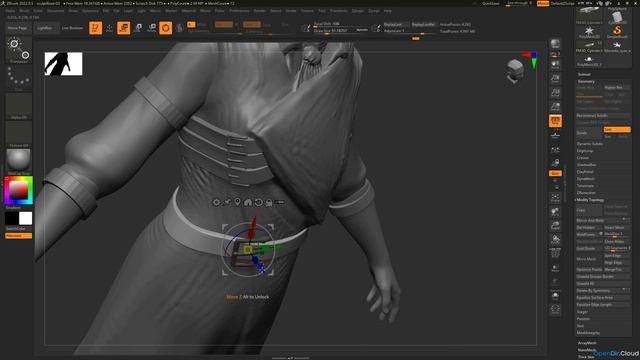The width and height of the screenshot is (640, 360).
Task: Click the Divide button
Action: tap(589, 133)
